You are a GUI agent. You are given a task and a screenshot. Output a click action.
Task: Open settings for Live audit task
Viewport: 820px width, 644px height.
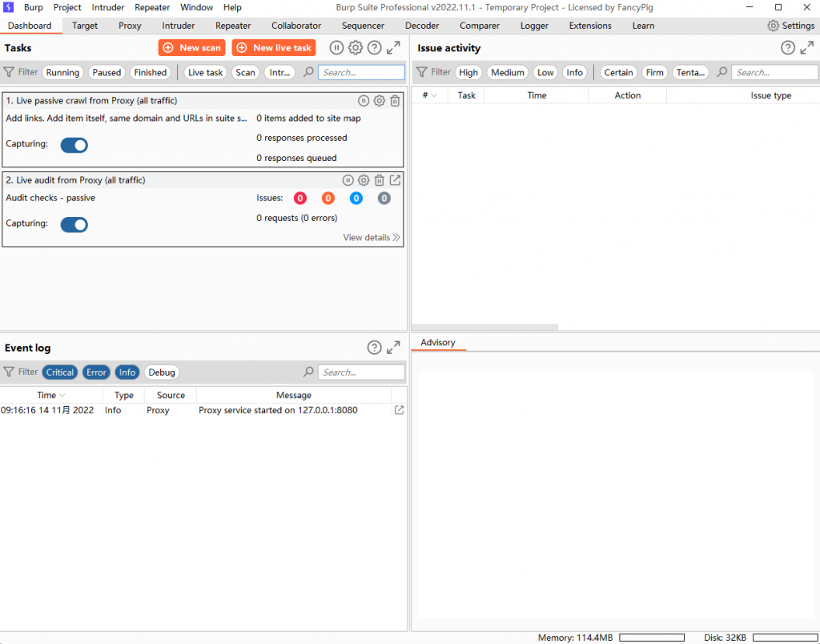tap(364, 180)
